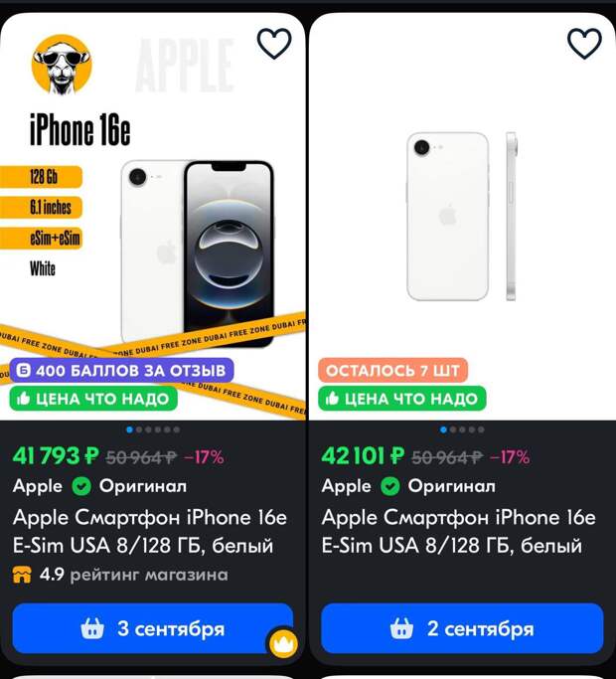Tap the yellow crown badge icon
The height and width of the screenshot is (679, 616).
coord(283,642)
